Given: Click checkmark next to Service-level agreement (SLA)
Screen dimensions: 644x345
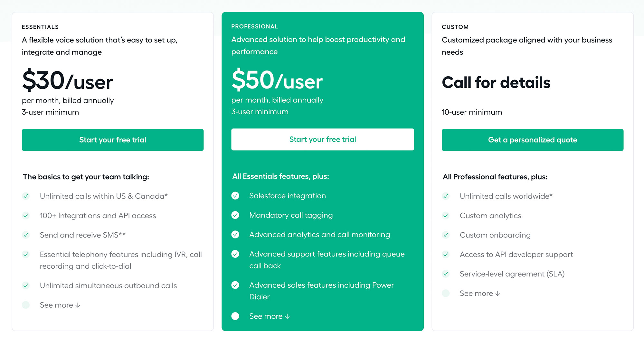Looking at the screenshot, I should click(446, 274).
